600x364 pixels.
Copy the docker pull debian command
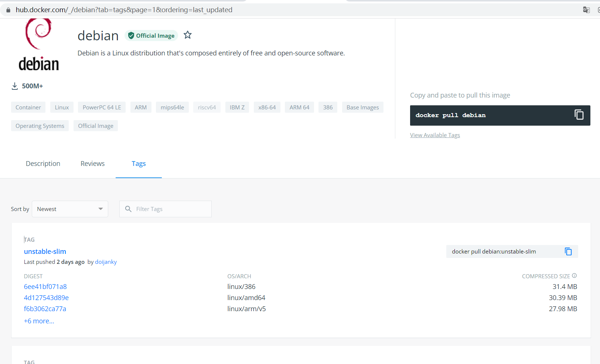pos(579,115)
